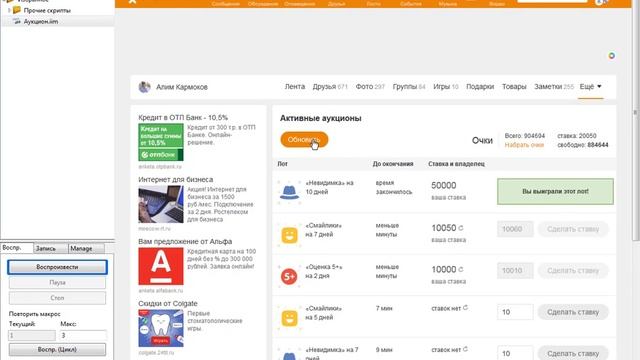Screen dimensions: 640x360
Task: Open the Фото section
Action: (370, 87)
